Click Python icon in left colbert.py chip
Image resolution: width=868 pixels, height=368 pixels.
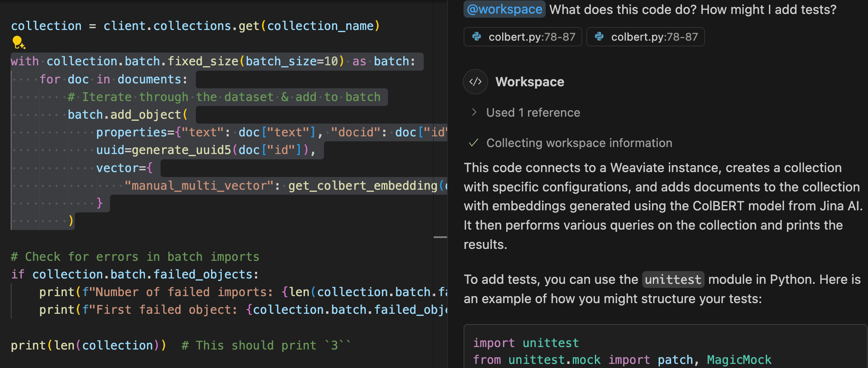pos(477,37)
